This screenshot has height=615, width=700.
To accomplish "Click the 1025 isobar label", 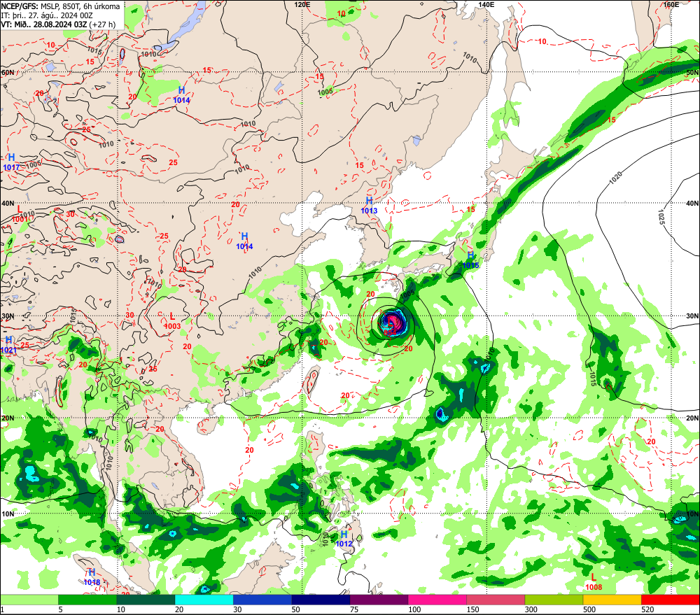I will 661,217.
